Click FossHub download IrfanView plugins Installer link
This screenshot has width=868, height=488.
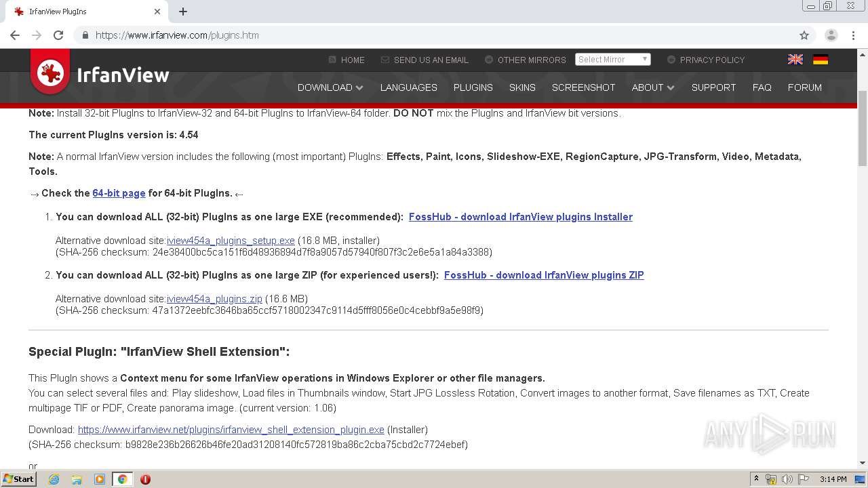[521, 217]
